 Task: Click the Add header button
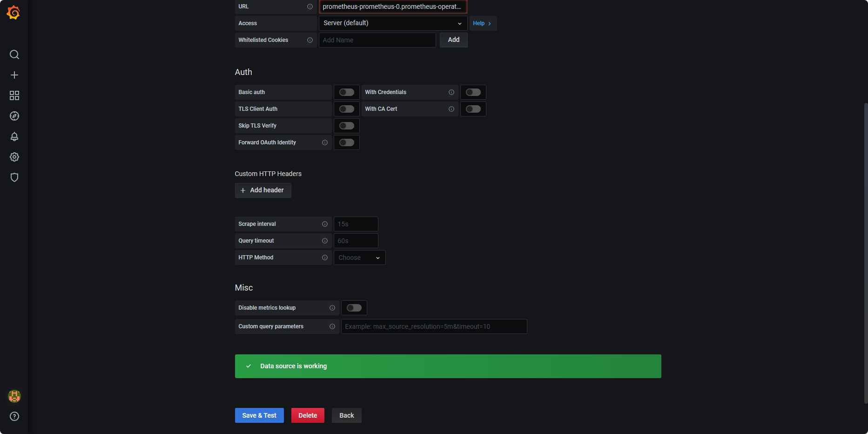pos(263,190)
